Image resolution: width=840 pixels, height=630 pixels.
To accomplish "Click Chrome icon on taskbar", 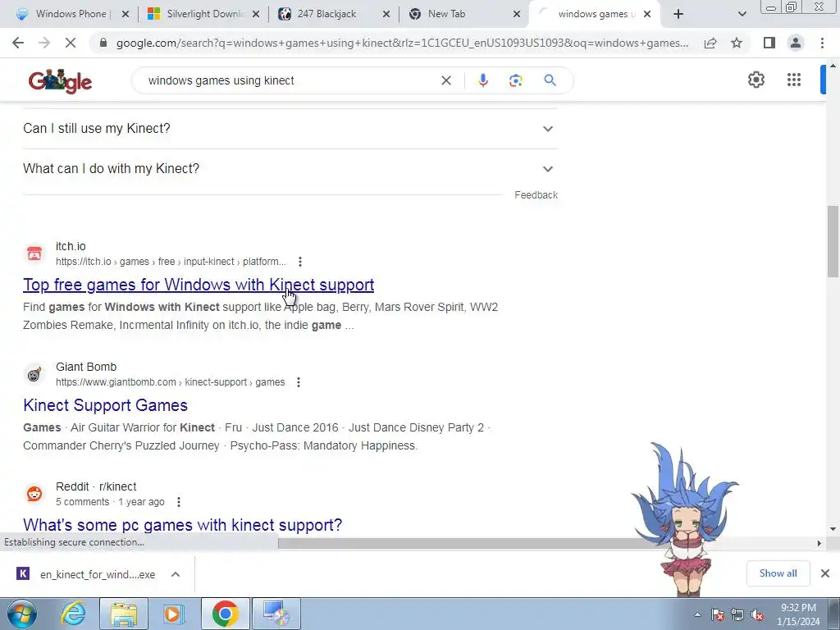I will pos(225,614).
